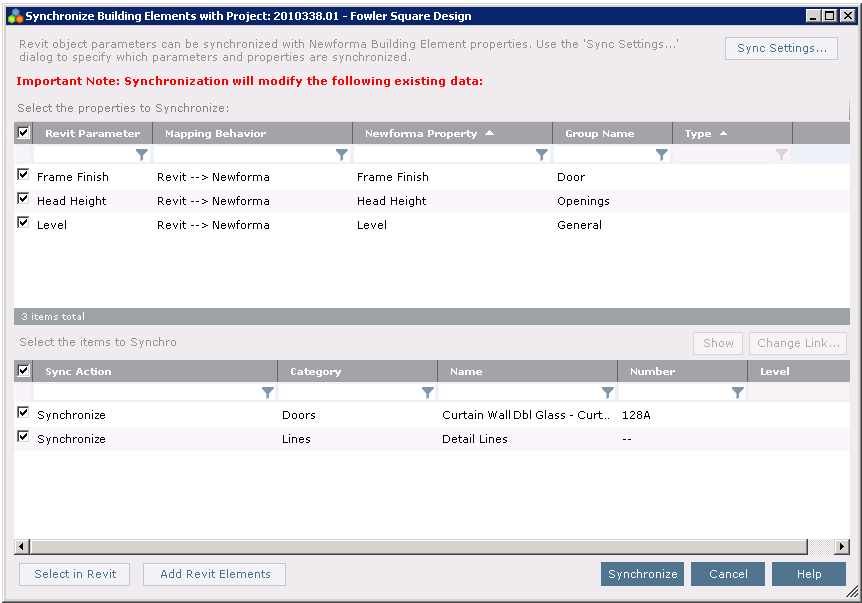Uncheck the Lines Synchronize row checkbox
This screenshot has height=603, width=862.
point(23,436)
